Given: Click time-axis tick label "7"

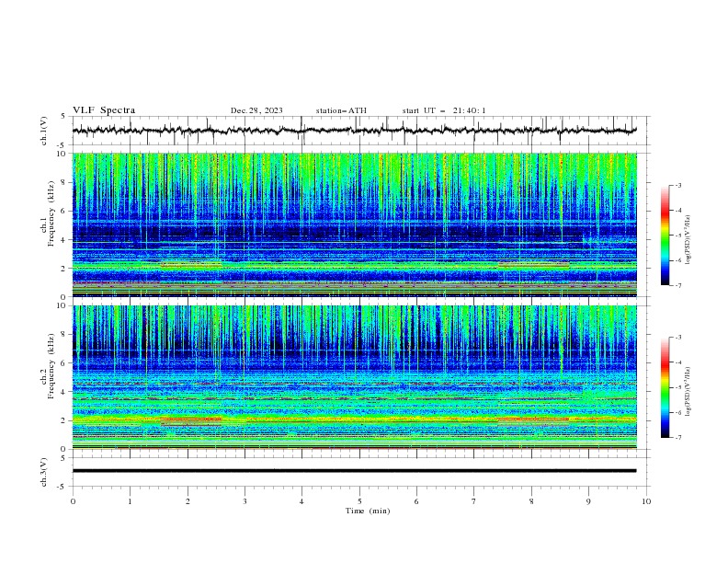Looking at the screenshot, I should [x=474, y=501].
